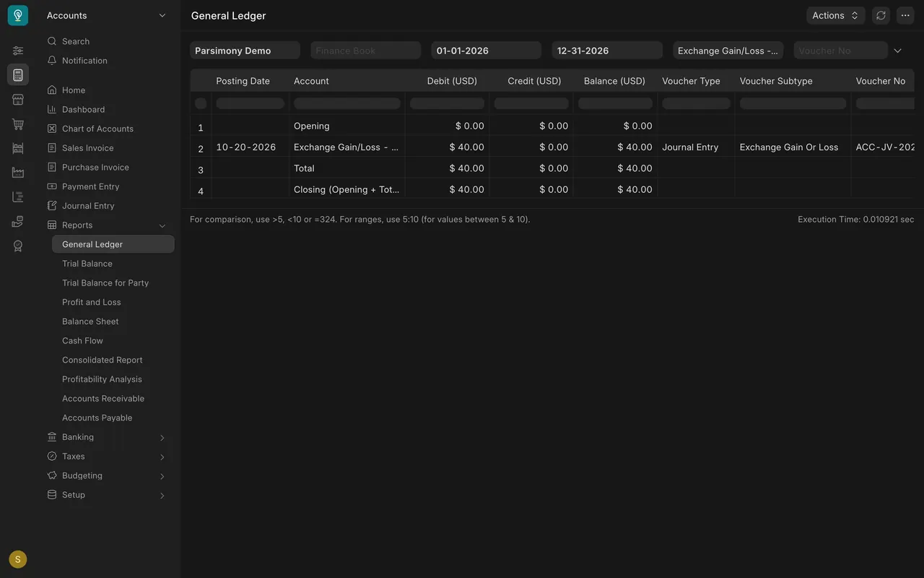The width and height of the screenshot is (924, 578).
Task: Click the company filter Parsimony Demo
Action: (245, 51)
